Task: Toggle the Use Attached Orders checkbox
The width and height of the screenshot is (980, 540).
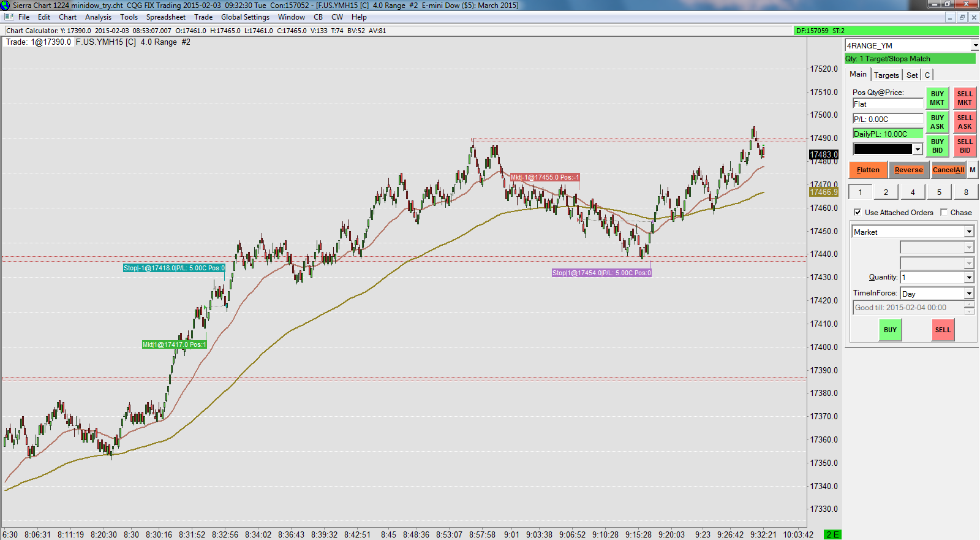Action: click(858, 212)
